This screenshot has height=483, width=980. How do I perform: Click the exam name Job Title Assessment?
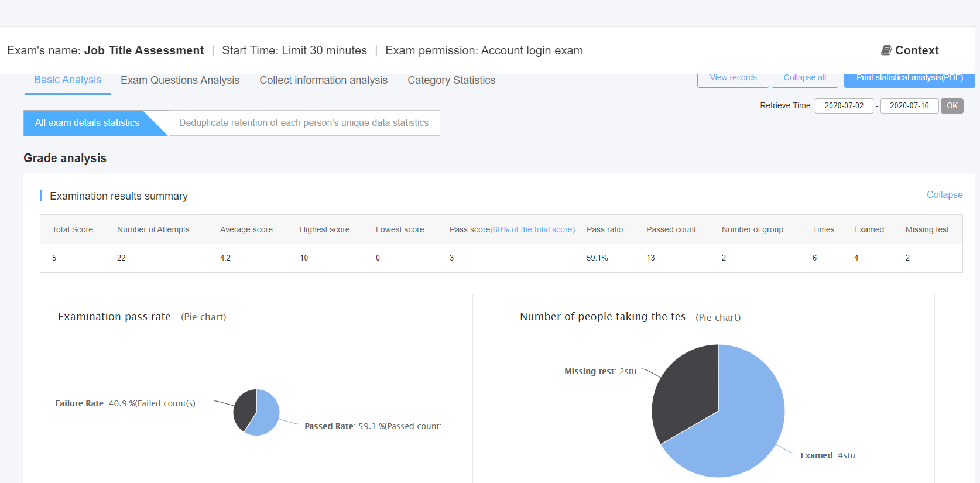click(144, 50)
